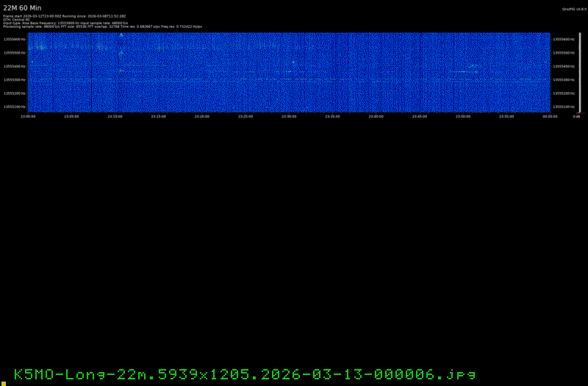Click the 13555500 Hz label on right axis
This screenshot has width=588, height=386.
point(563,53)
